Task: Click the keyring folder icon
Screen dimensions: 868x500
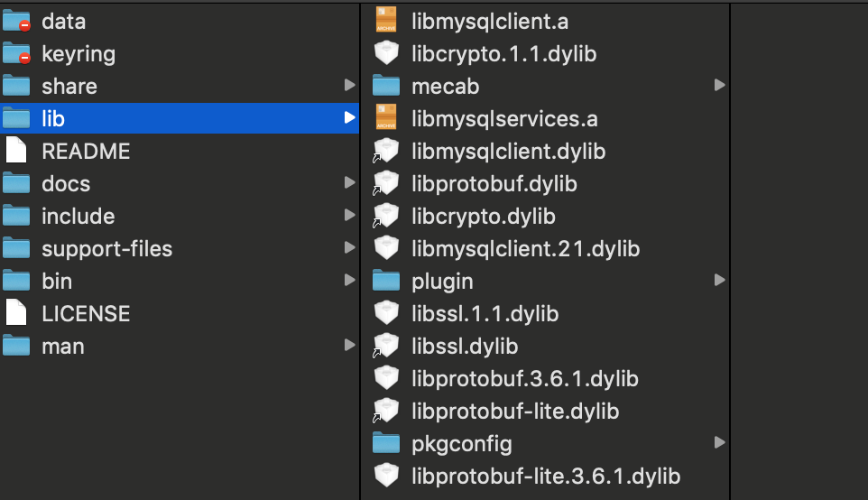Action: pos(16,54)
